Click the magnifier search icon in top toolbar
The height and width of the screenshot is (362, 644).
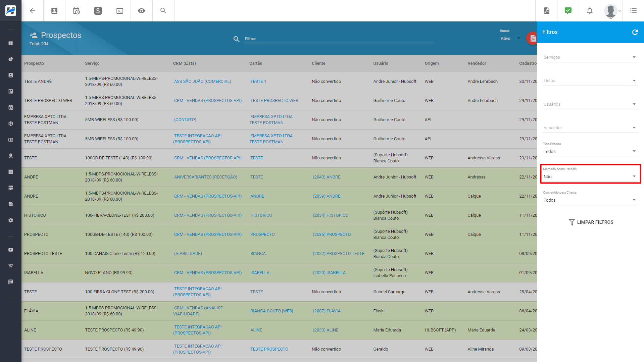pyautogui.click(x=163, y=11)
